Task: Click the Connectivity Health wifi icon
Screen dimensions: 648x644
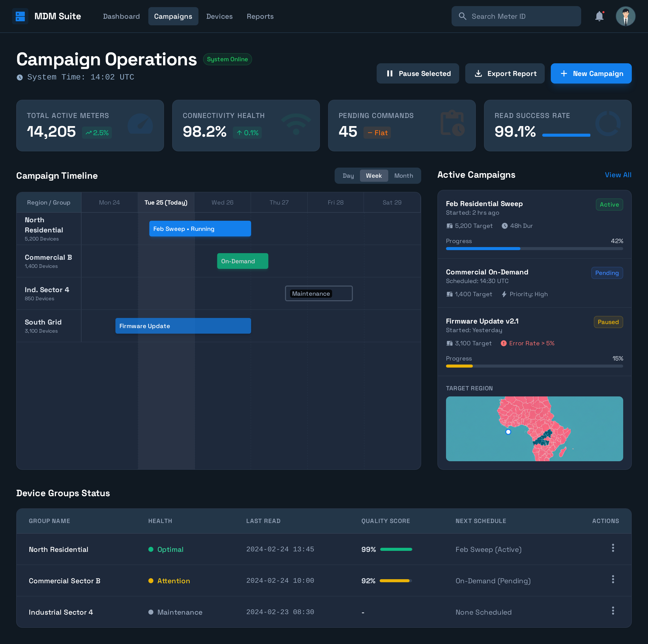Action: pyautogui.click(x=296, y=124)
